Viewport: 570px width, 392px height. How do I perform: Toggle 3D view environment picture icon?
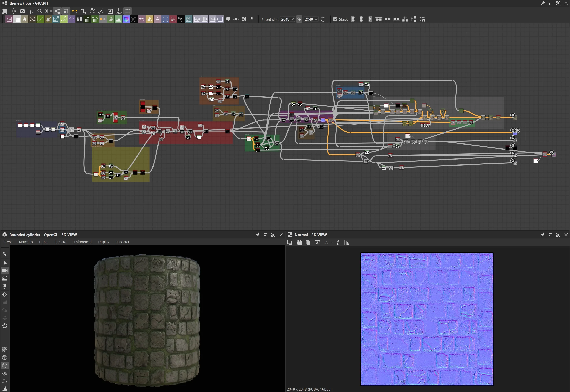pyautogui.click(x=5, y=278)
